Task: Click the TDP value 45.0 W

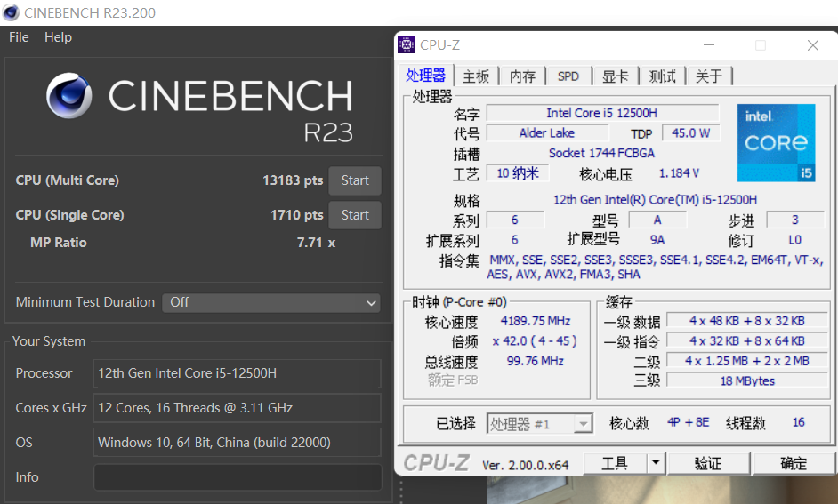Action: [691, 133]
